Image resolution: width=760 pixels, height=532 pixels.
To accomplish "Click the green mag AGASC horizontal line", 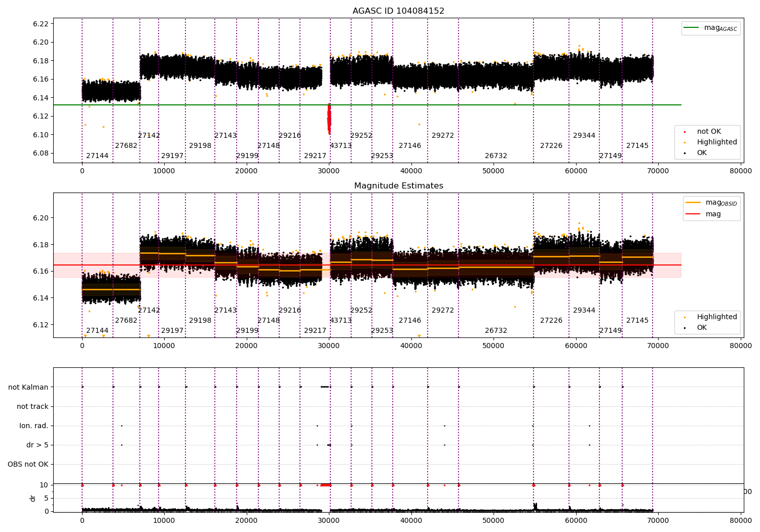I will (367, 105).
